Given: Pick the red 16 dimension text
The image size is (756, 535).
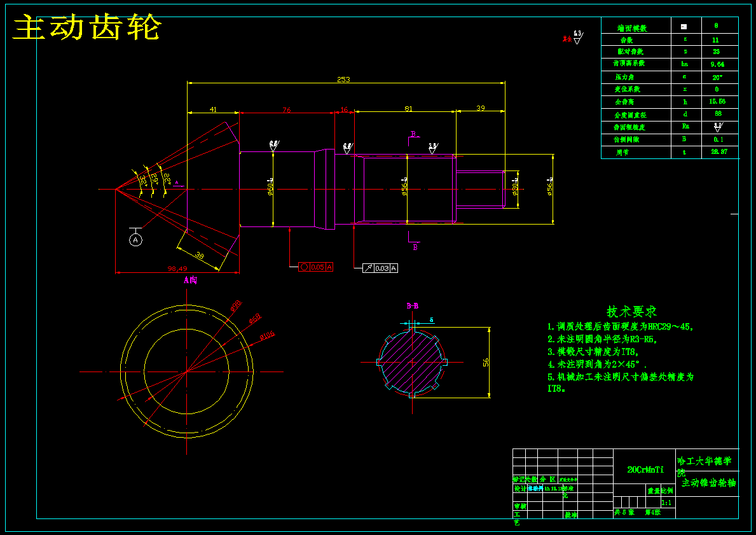Looking at the screenshot, I should (344, 109).
